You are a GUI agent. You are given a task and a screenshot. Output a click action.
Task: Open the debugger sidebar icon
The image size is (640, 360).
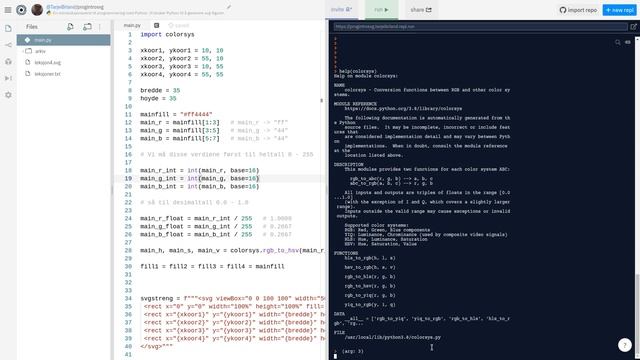pos(8,78)
